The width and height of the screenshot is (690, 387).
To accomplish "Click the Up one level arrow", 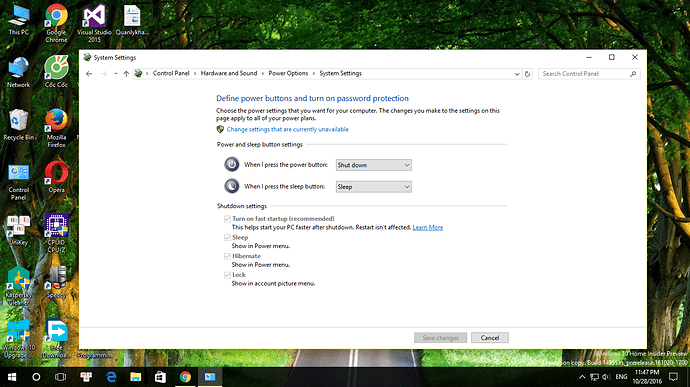I will point(126,74).
